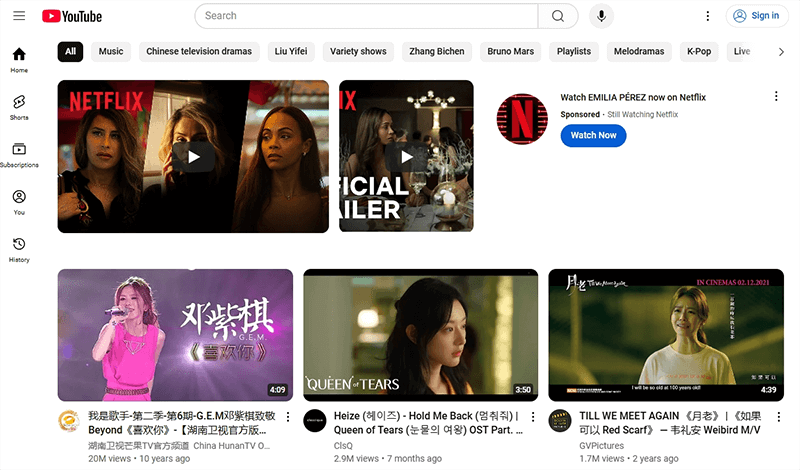800x470 pixels.
Task: Open the TILL WE MEET AGAIN thumbnail
Action: tap(666, 335)
